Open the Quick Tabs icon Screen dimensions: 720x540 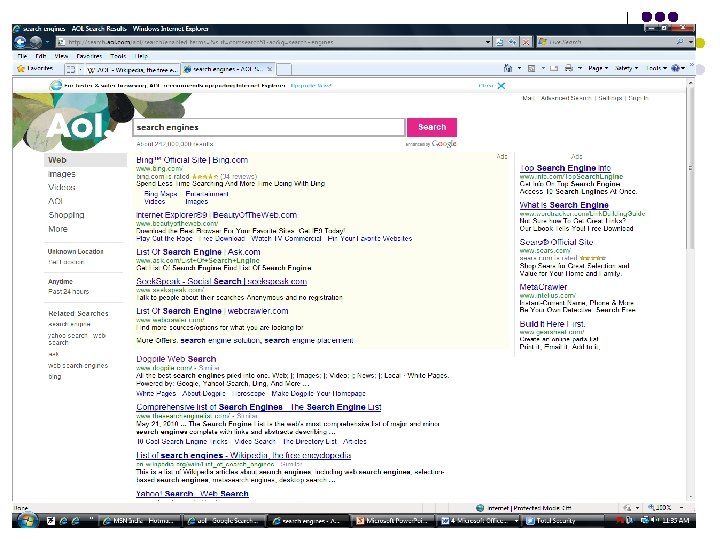(71, 69)
